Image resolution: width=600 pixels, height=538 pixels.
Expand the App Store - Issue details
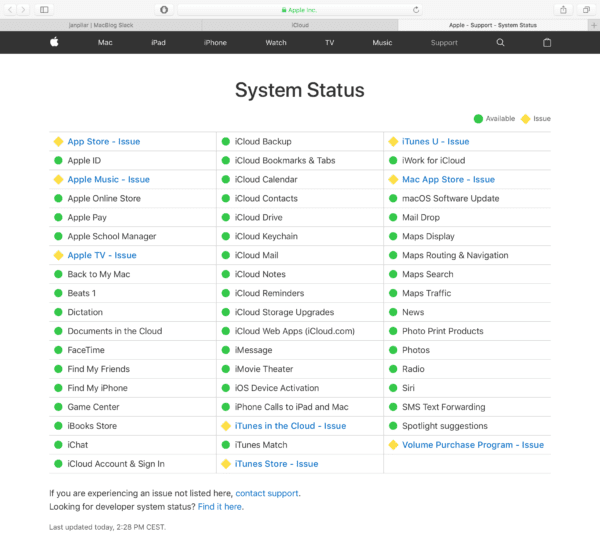pos(104,142)
